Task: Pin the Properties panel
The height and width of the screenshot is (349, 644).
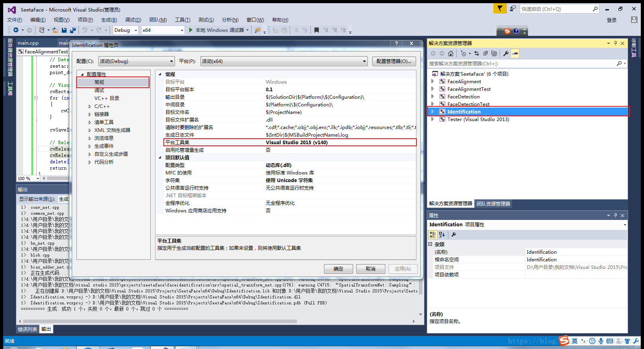Action: point(615,215)
